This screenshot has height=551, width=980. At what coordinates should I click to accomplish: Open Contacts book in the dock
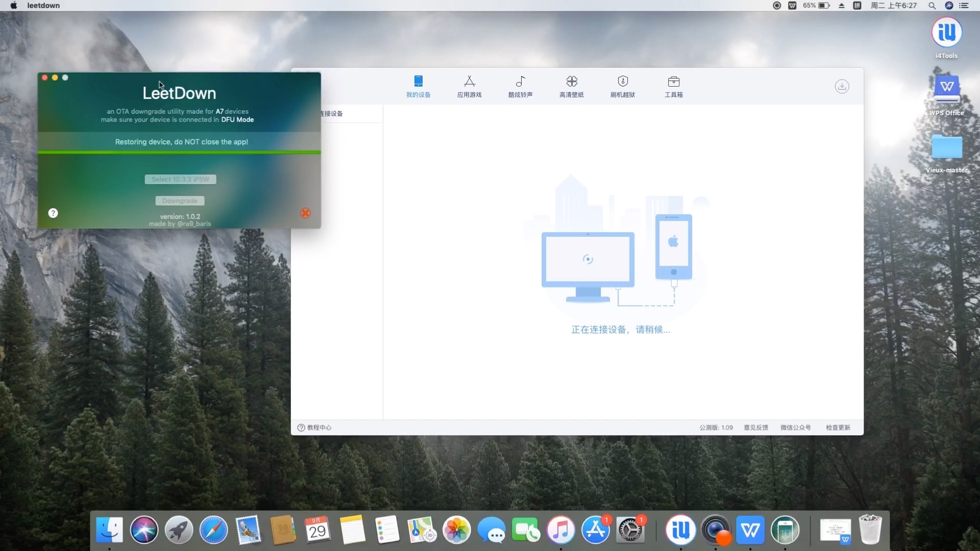pos(283,530)
